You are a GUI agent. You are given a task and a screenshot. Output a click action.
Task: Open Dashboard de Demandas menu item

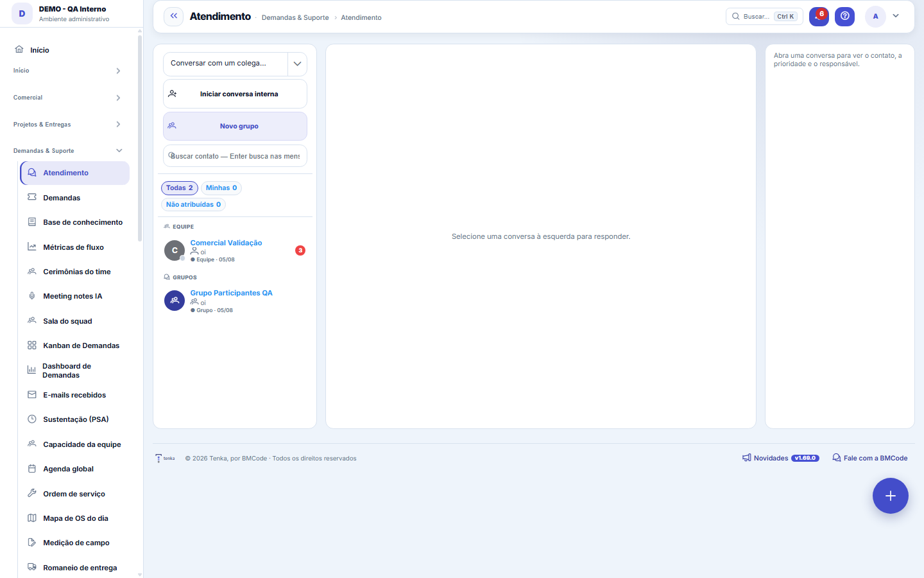click(75, 371)
